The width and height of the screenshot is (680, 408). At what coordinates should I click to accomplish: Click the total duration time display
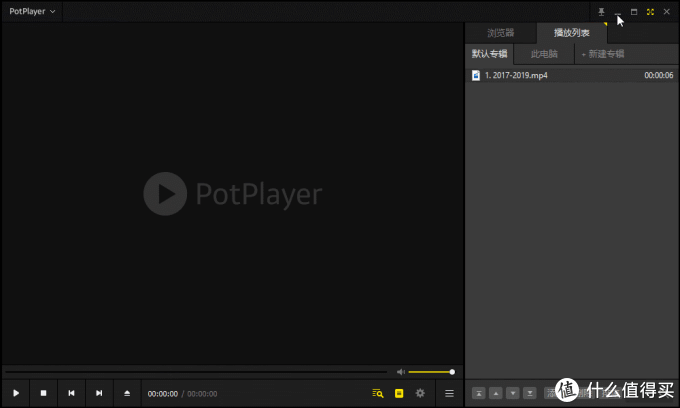(x=202, y=394)
